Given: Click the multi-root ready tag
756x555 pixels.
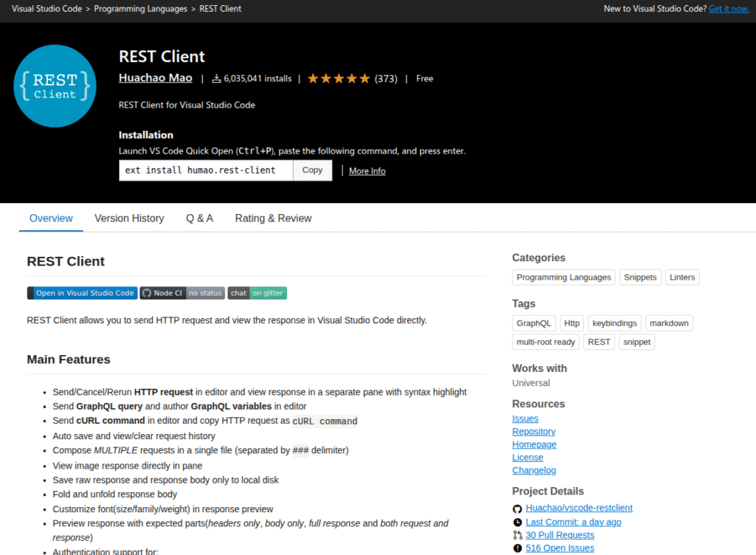Looking at the screenshot, I should tap(546, 342).
